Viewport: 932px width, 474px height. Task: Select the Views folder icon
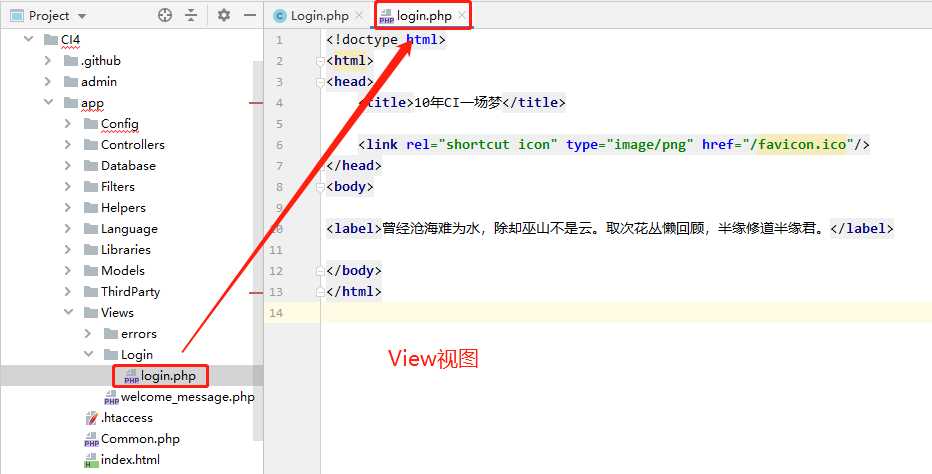click(x=91, y=312)
